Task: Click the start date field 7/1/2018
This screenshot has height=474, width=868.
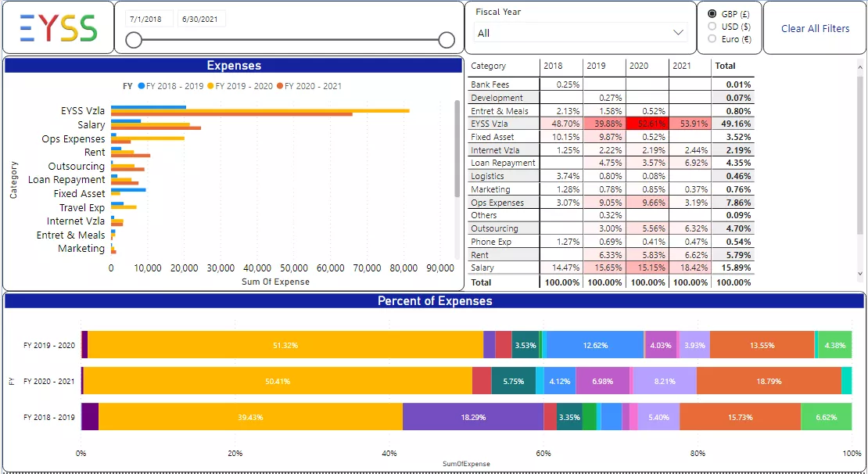Action: pos(149,18)
